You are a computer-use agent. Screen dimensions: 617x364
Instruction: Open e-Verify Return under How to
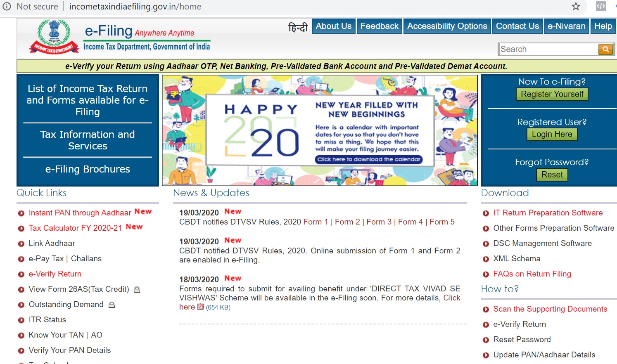coord(520,324)
